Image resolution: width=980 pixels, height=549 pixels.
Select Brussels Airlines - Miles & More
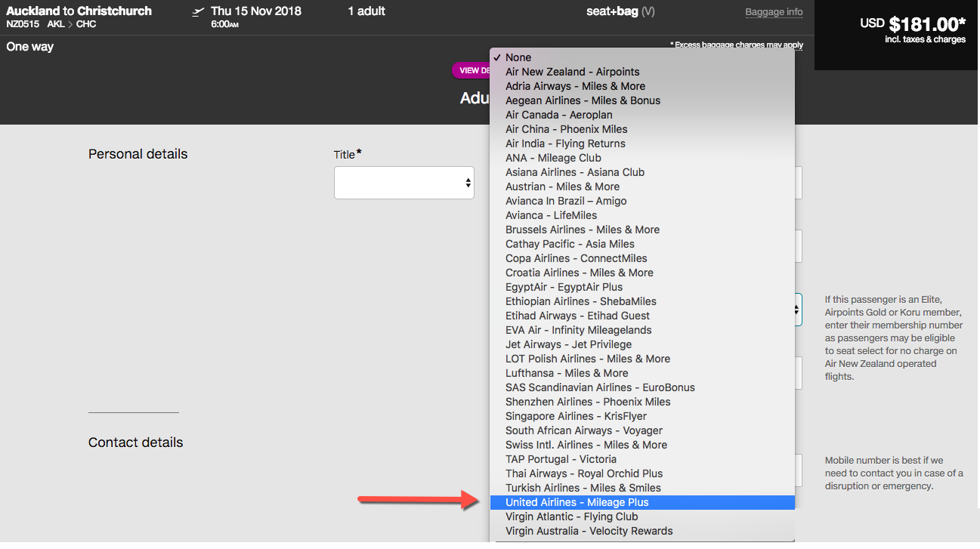pyautogui.click(x=642, y=230)
